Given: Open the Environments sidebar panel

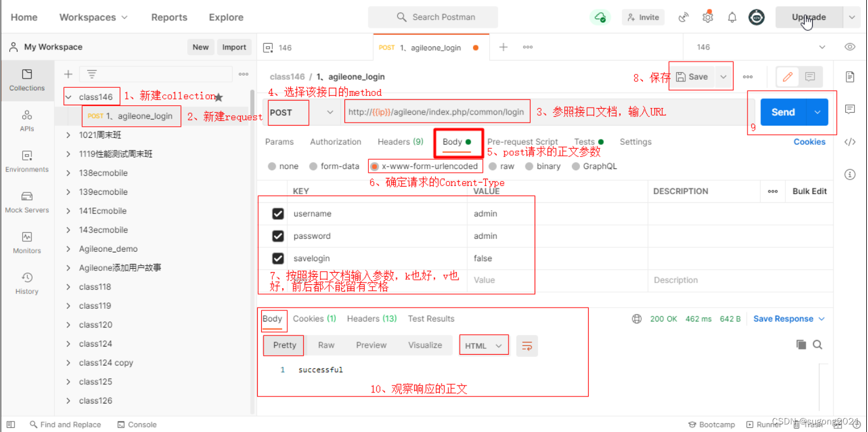Looking at the screenshot, I should tap(27, 161).
